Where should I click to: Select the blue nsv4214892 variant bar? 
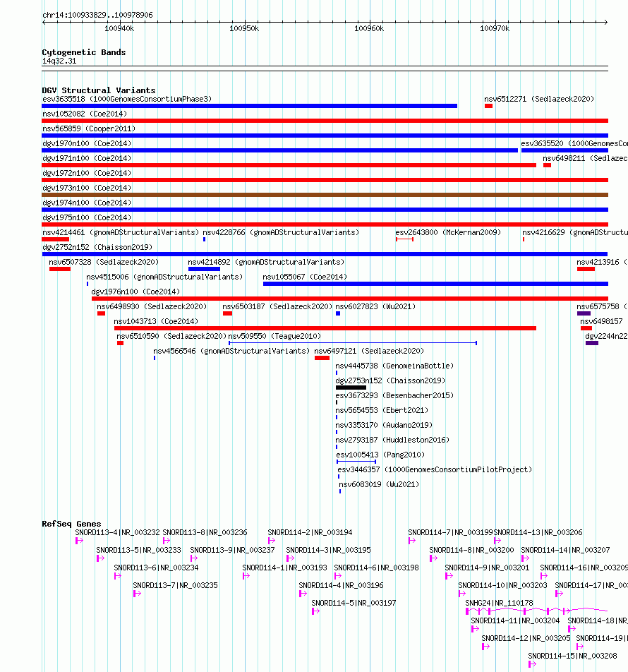click(205, 269)
